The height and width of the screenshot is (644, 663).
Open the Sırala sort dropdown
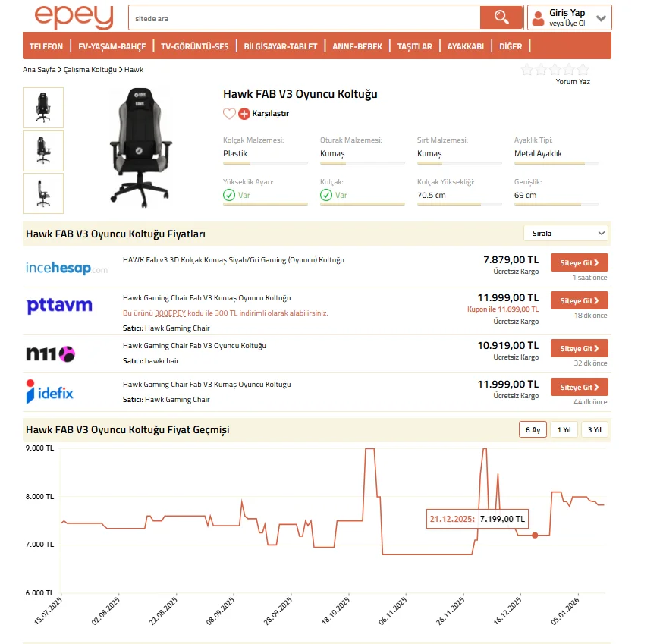coord(566,233)
